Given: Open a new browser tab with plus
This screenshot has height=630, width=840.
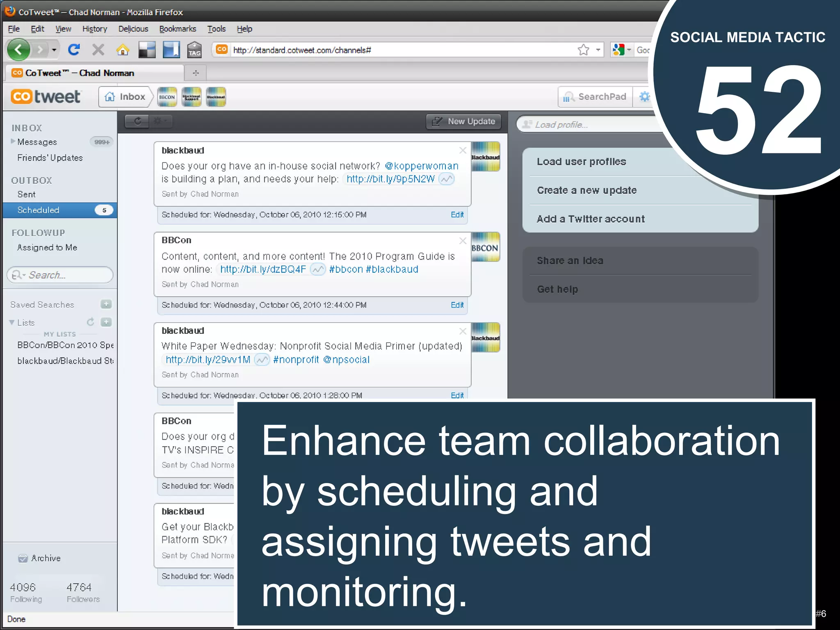Looking at the screenshot, I should click(196, 73).
